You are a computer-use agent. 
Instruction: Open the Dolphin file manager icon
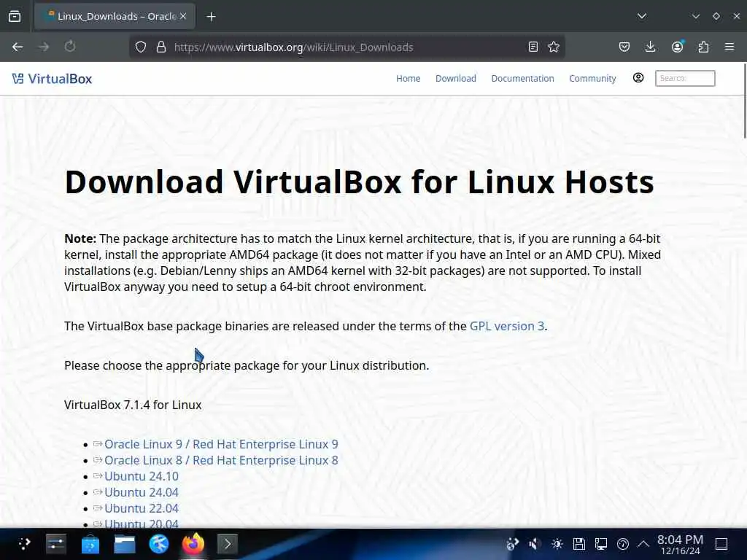tap(124, 543)
